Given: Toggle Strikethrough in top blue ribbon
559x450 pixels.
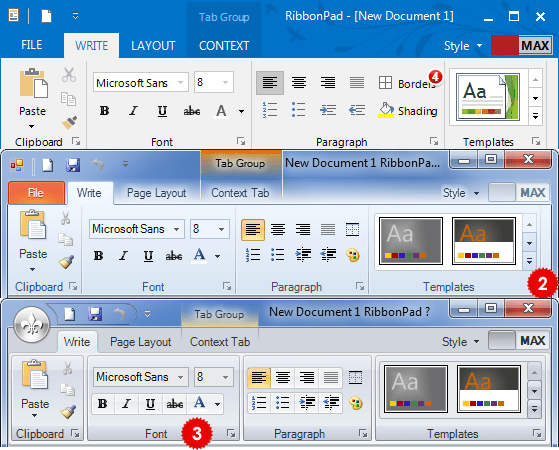Looking at the screenshot, I should click(x=191, y=111).
